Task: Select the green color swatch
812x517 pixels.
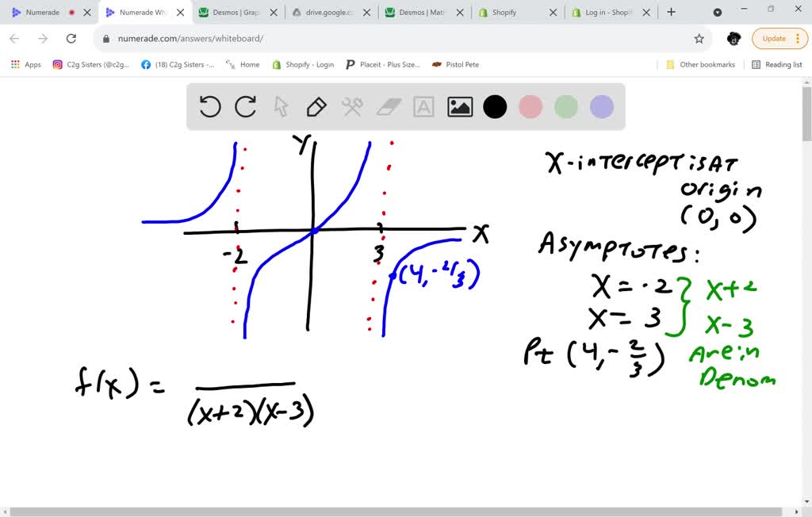Action: point(566,106)
